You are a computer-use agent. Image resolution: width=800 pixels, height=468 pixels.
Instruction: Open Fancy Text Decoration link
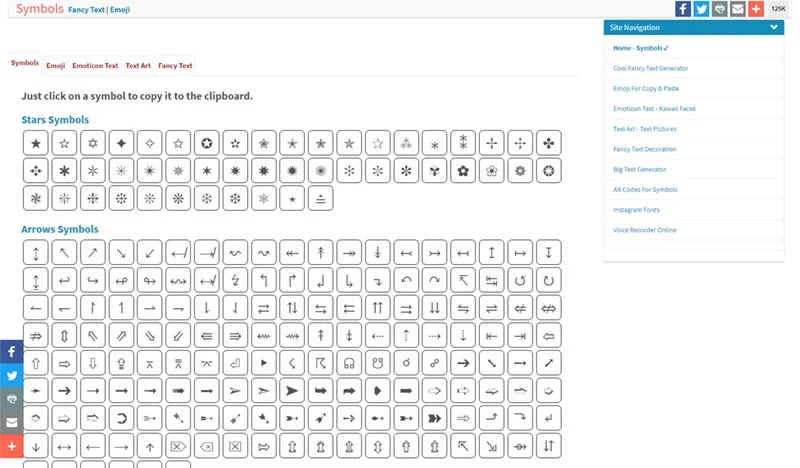tap(644, 149)
